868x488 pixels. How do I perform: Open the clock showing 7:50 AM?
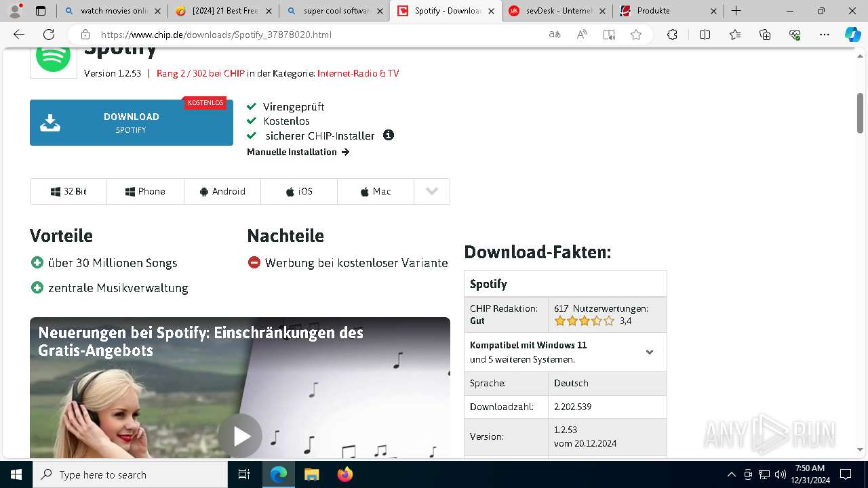tap(810, 474)
